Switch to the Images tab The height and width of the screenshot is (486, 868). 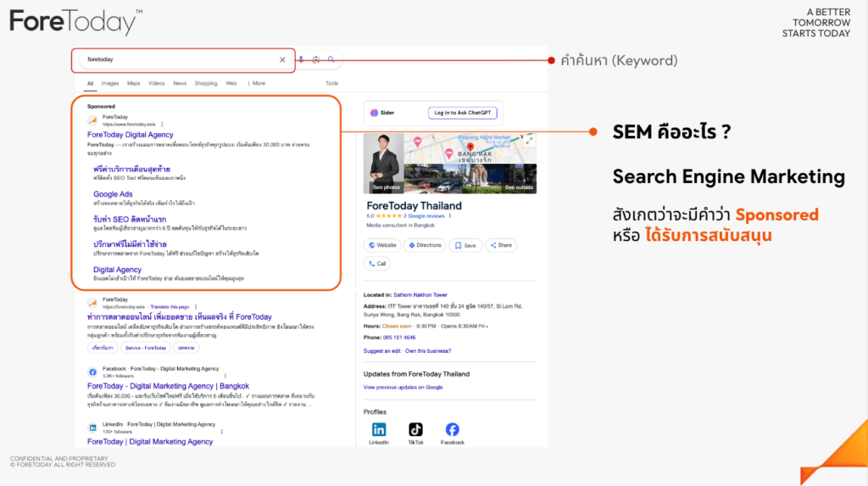(x=110, y=83)
